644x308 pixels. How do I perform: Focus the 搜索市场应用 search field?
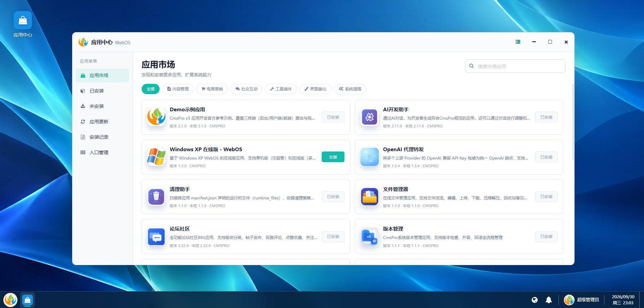pos(515,66)
